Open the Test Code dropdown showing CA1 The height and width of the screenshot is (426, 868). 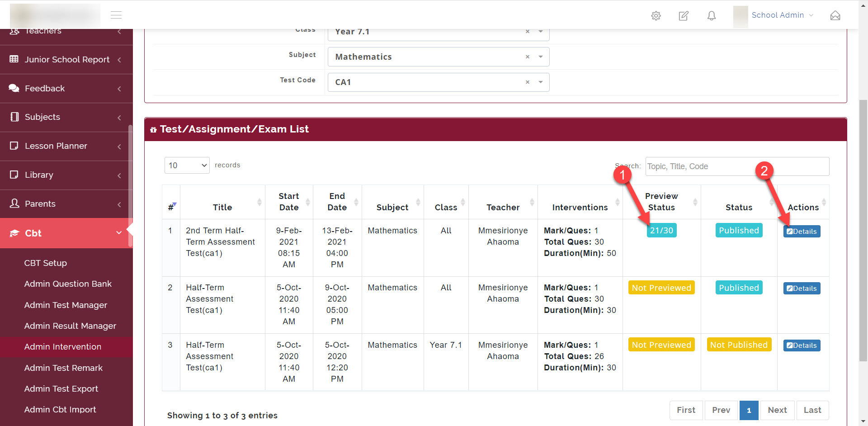tap(439, 82)
